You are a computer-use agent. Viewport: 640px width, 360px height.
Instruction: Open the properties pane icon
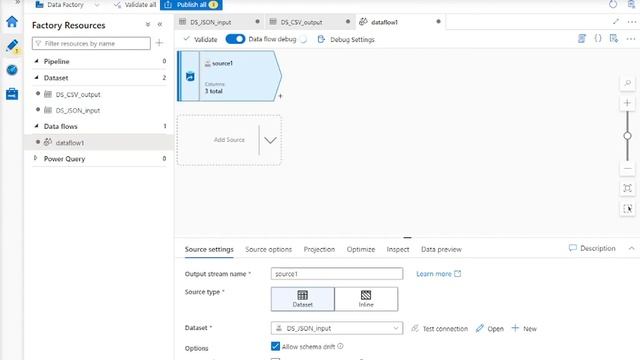tap(613, 38)
